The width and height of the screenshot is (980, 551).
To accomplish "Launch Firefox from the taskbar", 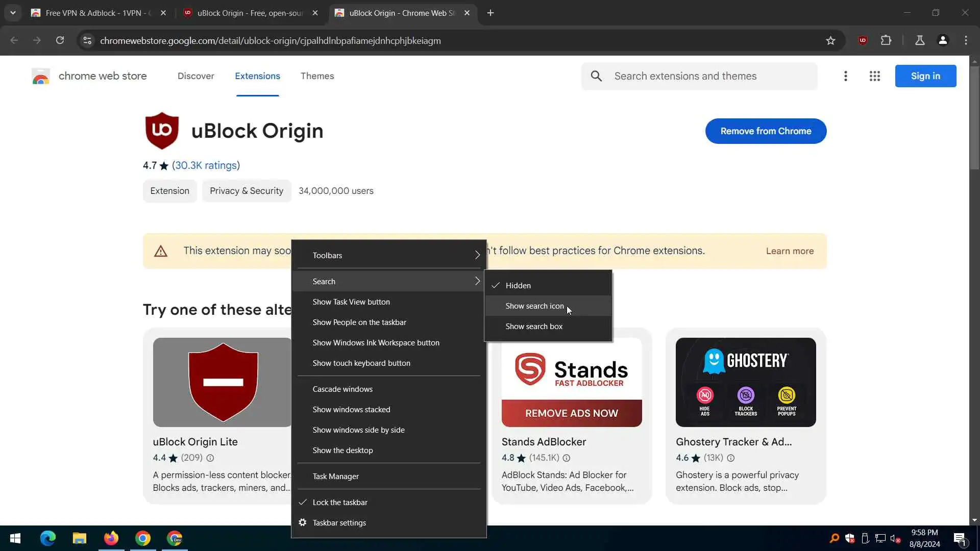I will click(111, 538).
